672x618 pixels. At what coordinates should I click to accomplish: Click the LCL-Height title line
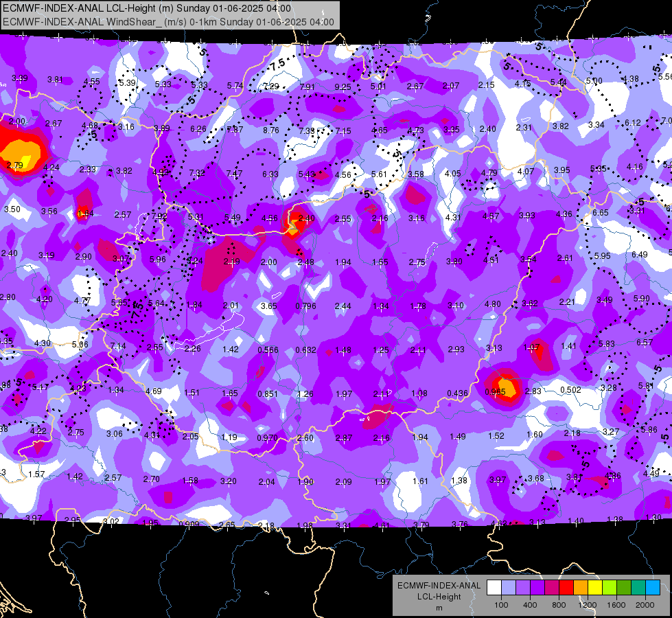pos(147,8)
